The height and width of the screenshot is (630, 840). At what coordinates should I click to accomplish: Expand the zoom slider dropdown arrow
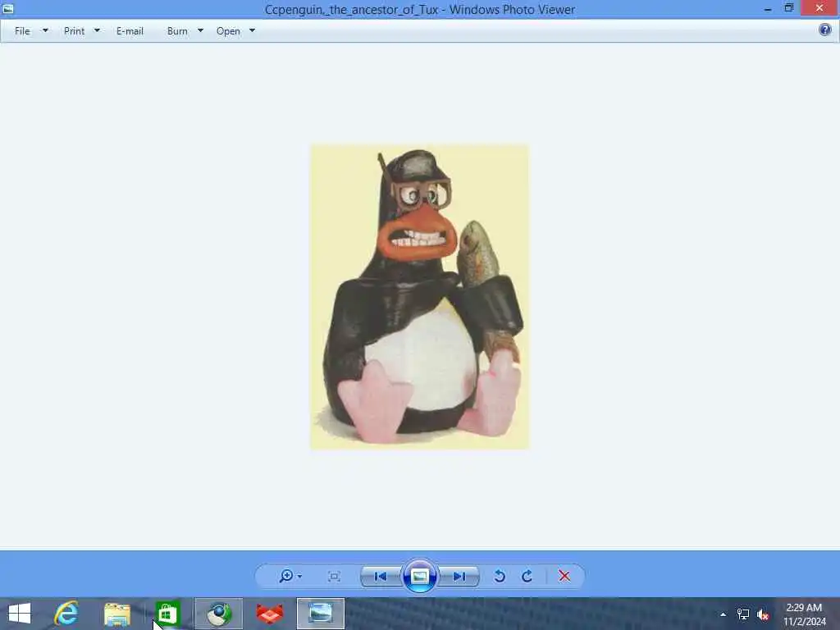299,577
